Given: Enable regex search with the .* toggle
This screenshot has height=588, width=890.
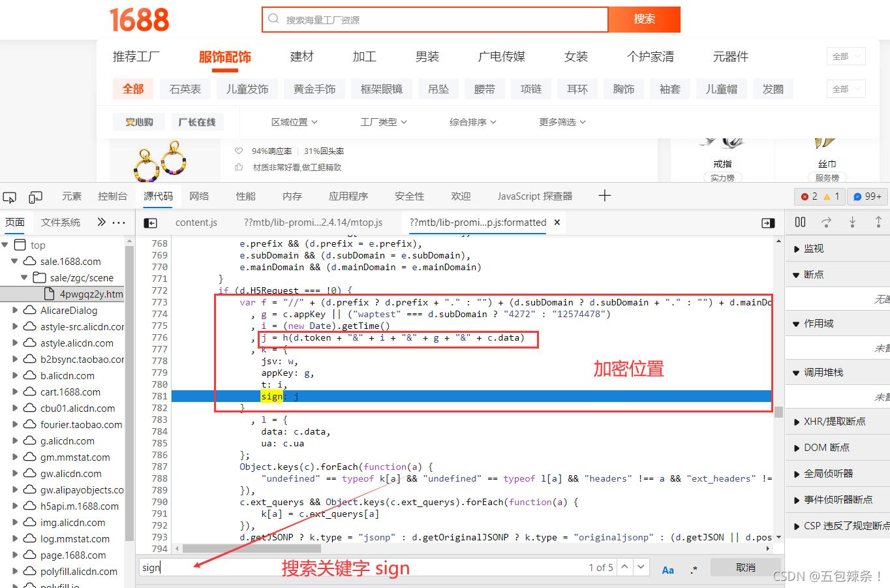Looking at the screenshot, I should tap(693, 568).
